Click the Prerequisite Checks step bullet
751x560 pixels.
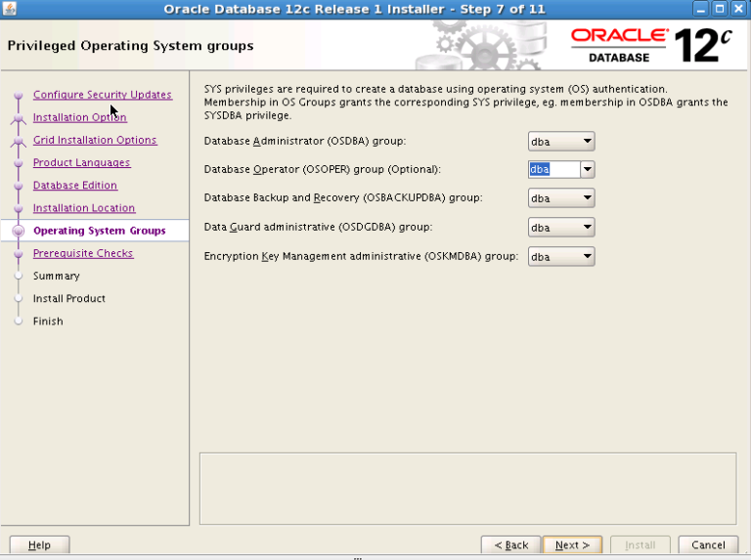pyautogui.click(x=19, y=254)
